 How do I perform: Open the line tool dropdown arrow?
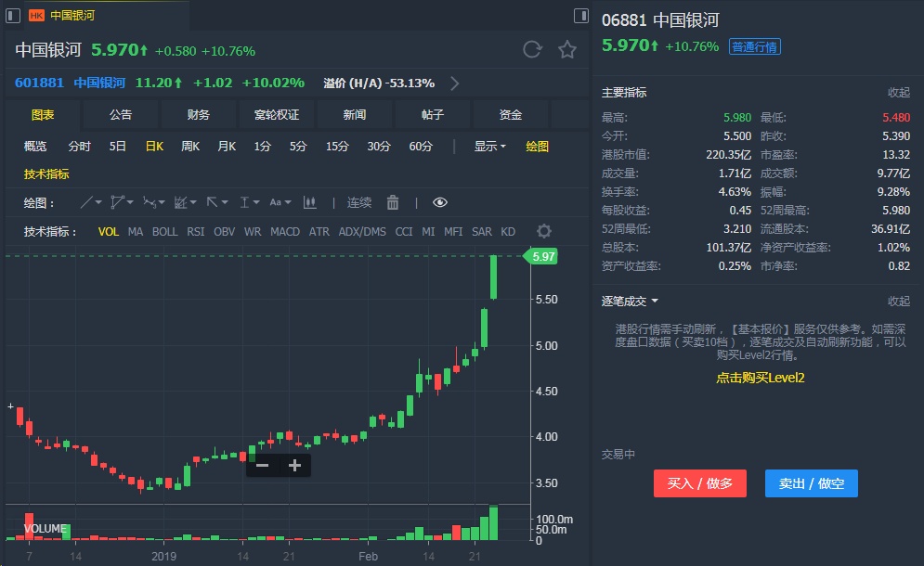click(x=98, y=202)
